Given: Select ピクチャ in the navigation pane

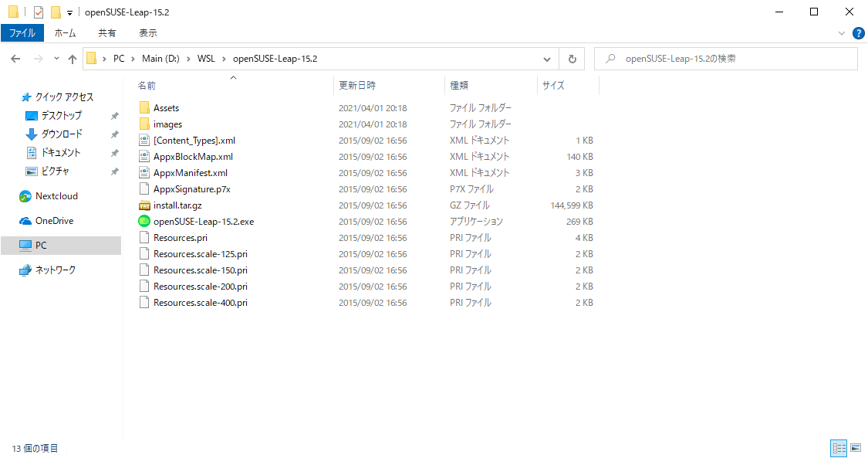Looking at the screenshot, I should pyautogui.click(x=56, y=171).
